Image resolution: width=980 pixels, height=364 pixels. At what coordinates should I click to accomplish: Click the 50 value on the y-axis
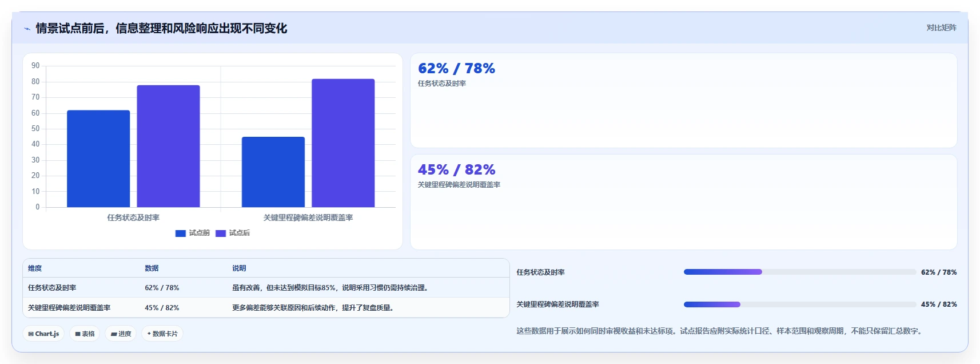[35, 129]
